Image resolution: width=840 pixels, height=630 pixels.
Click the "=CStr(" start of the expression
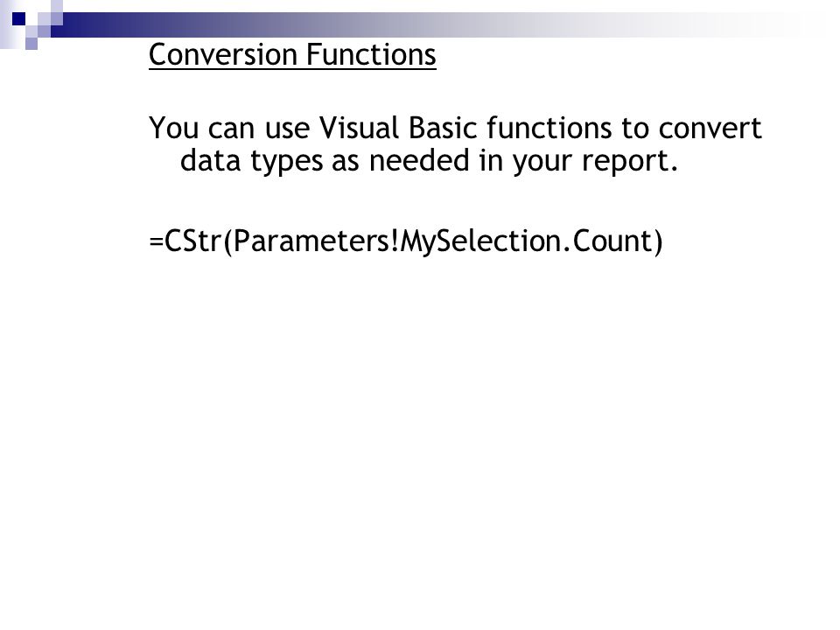(x=191, y=241)
